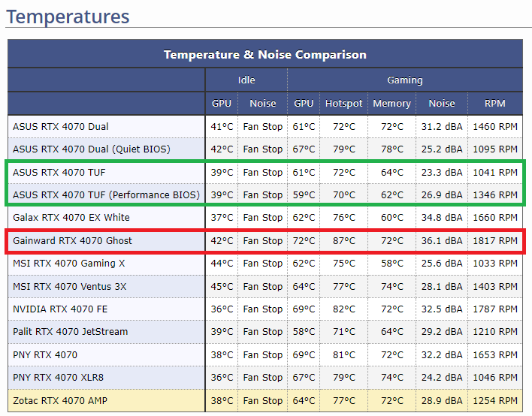Click the 34.8 dBA noise value

pos(442,217)
